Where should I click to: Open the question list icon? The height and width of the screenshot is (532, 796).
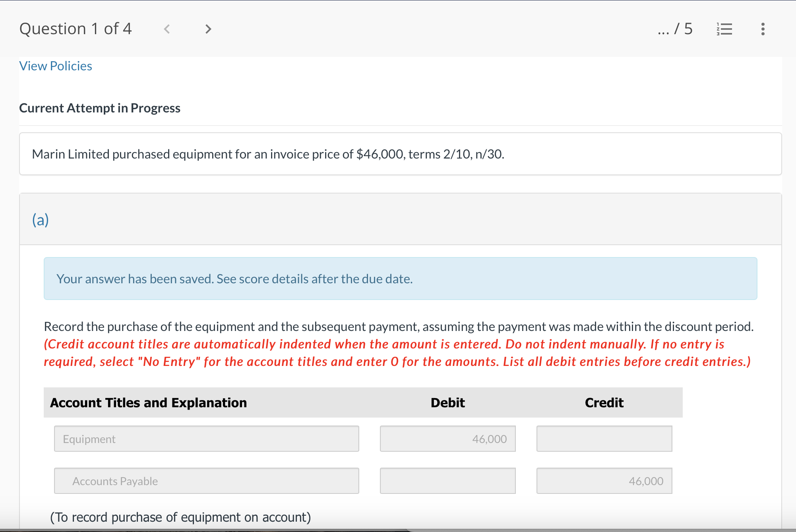[x=724, y=29]
